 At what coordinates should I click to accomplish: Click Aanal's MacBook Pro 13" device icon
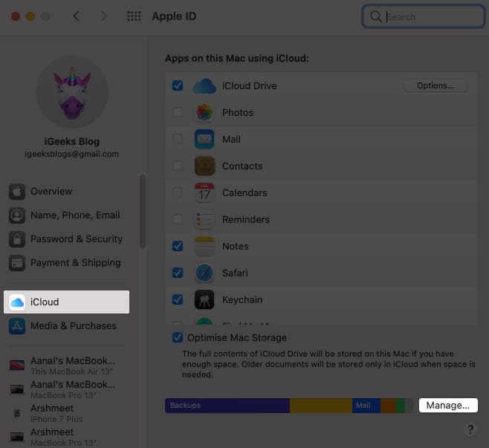[17, 389]
